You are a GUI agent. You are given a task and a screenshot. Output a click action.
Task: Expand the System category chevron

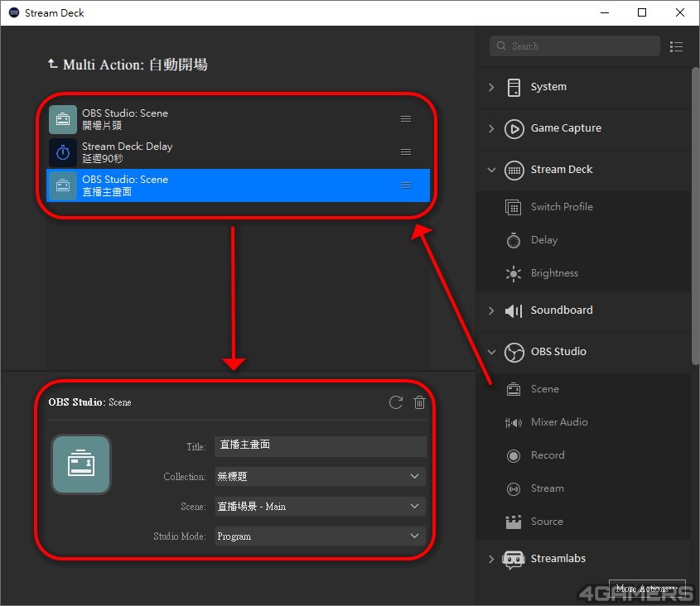click(x=491, y=87)
